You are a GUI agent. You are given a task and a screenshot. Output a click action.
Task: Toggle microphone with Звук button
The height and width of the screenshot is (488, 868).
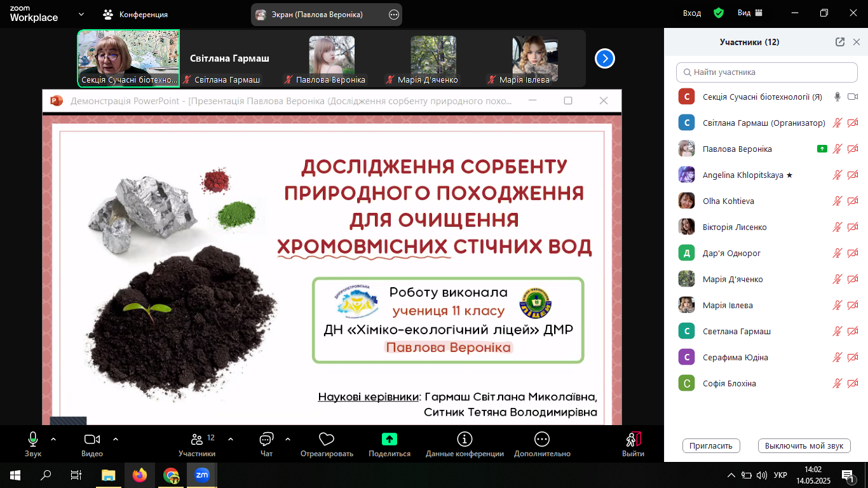pos(33,439)
